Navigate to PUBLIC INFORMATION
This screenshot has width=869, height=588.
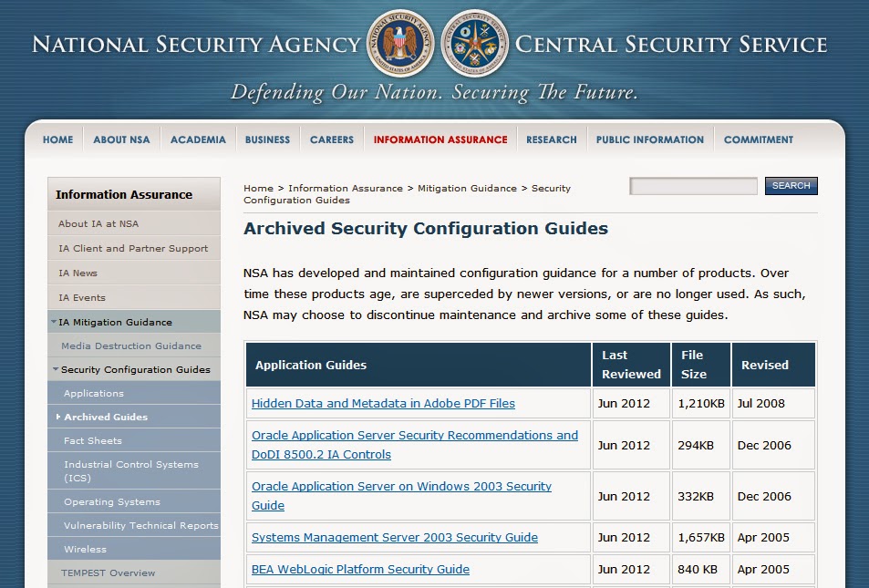tap(648, 139)
